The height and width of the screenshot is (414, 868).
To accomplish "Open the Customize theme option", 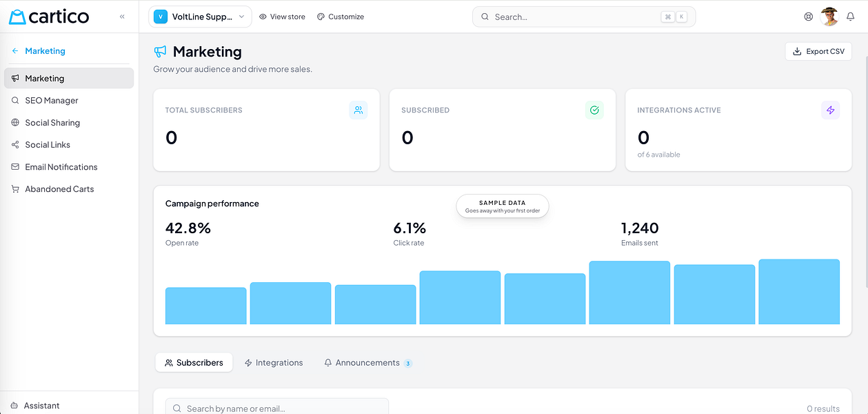I will (341, 17).
